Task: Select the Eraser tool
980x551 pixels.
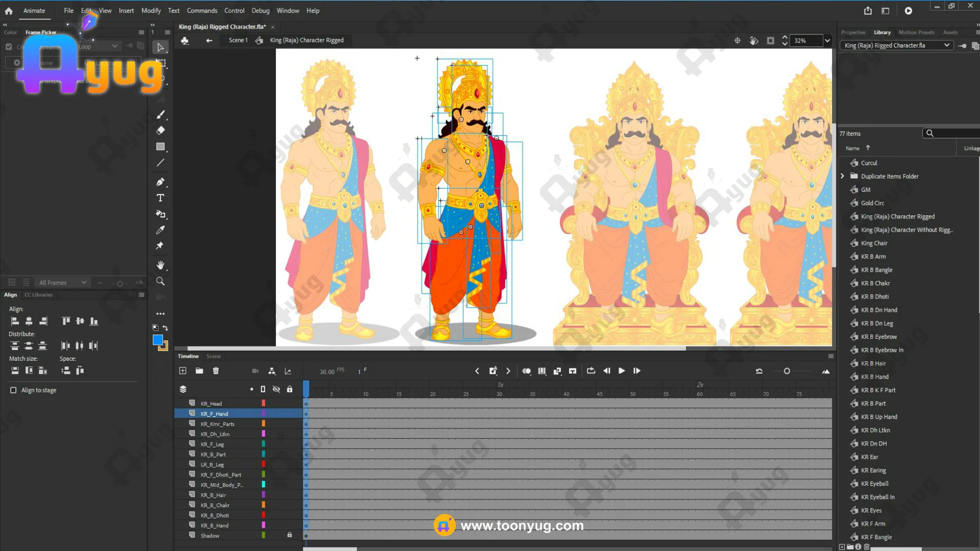Action: pos(160,130)
